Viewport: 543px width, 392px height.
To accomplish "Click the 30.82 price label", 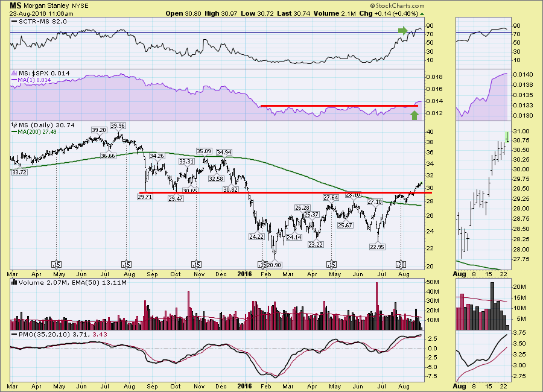I will (x=230, y=189).
